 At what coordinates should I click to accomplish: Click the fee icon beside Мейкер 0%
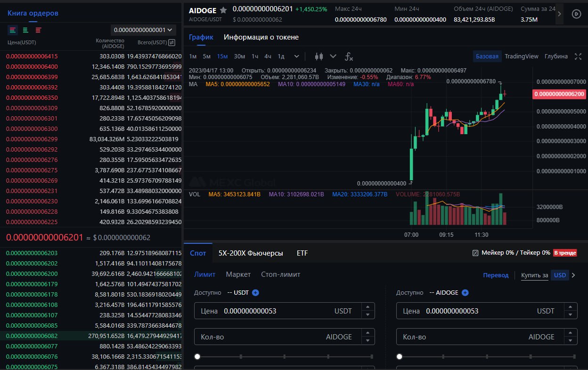[x=475, y=253]
